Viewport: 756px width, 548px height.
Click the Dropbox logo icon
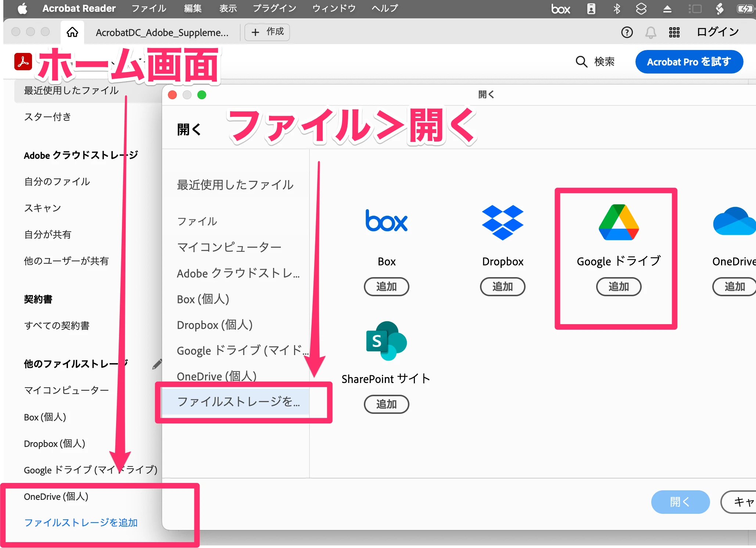[x=502, y=222]
